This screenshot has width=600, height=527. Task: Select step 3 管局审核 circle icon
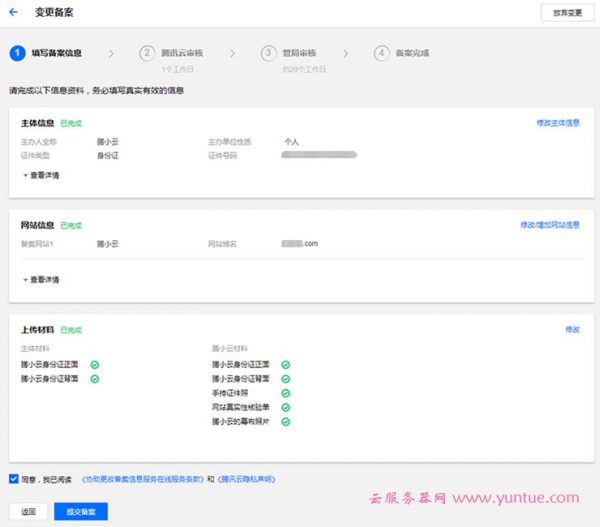[268, 52]
